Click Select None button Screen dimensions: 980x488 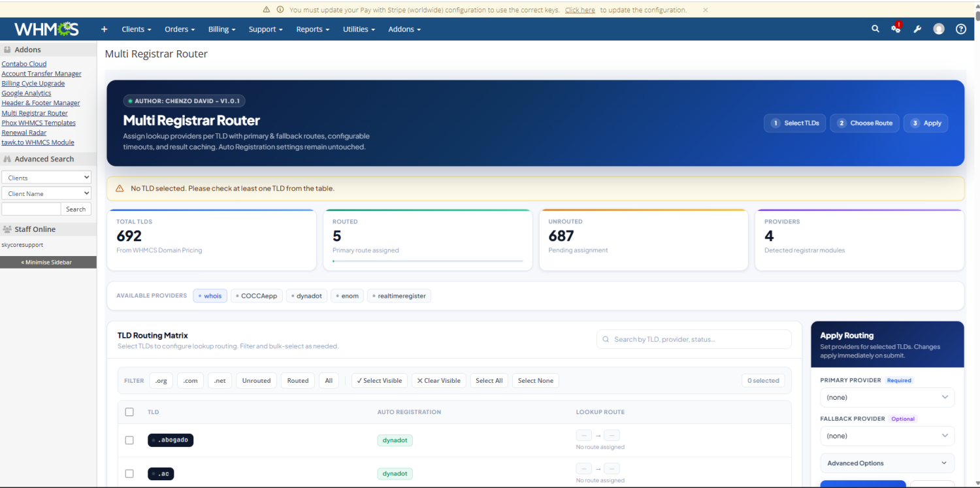(x=536, y=381)
